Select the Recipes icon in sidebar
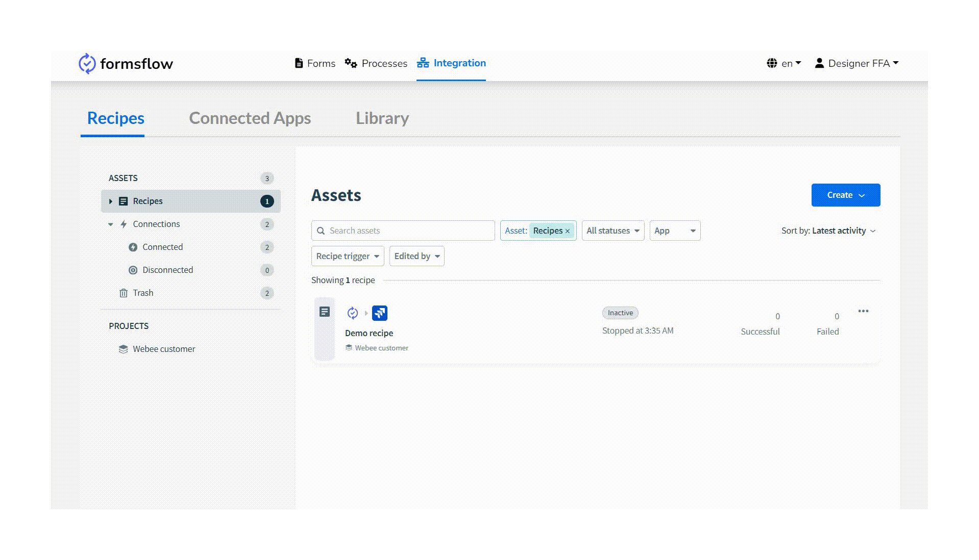The height and width of the screenshot is (560, 979). 123,201
